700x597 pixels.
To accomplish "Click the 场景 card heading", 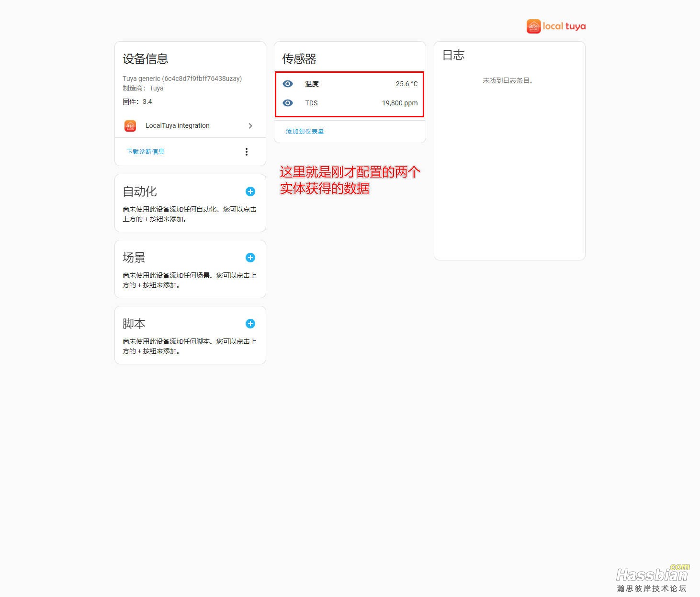I will click(x=134, y=258).
